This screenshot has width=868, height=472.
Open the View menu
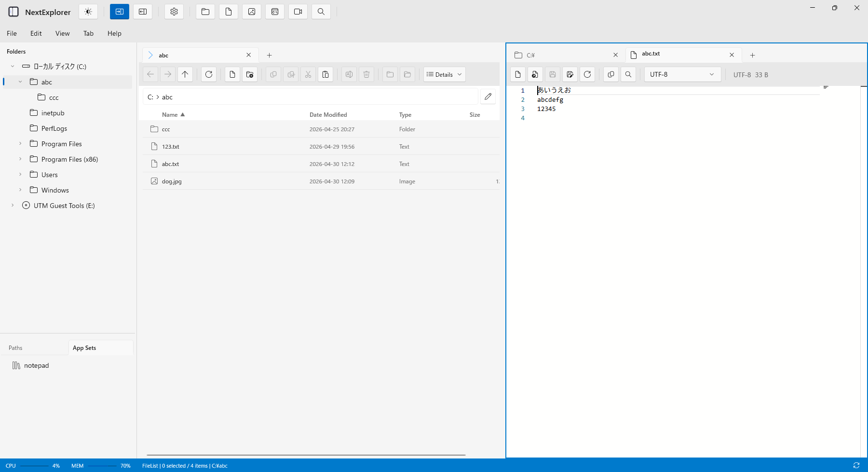point(63,33)
